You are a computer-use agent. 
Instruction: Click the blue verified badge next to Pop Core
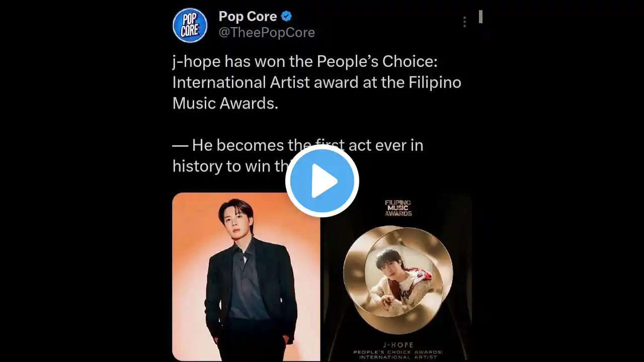coord(286,16)
